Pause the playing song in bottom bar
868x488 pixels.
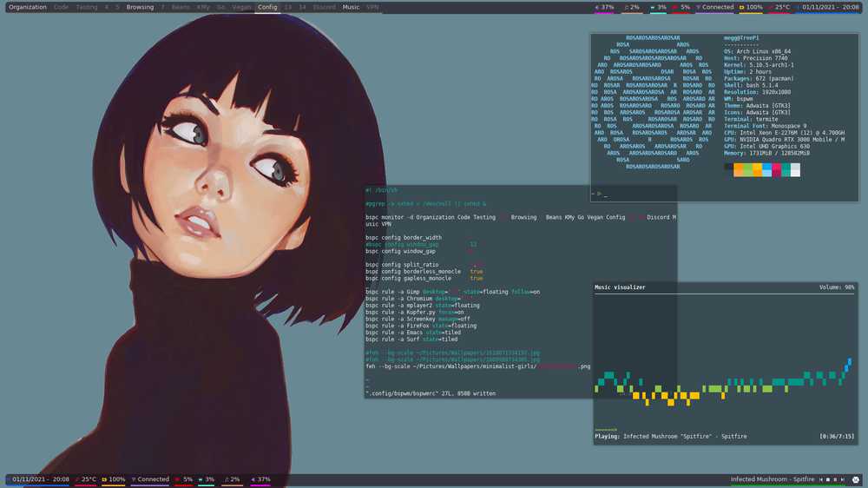[835, 479]
